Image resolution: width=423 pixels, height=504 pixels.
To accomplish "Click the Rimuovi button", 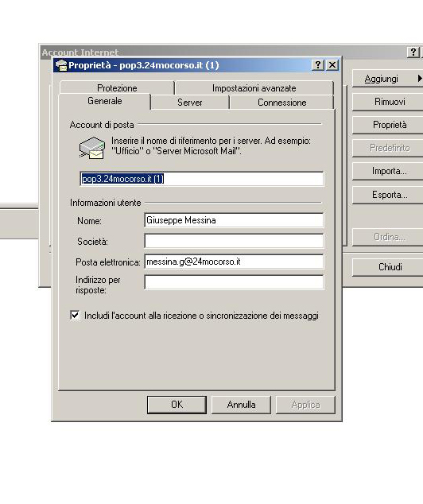I will (x=390, y=102).
